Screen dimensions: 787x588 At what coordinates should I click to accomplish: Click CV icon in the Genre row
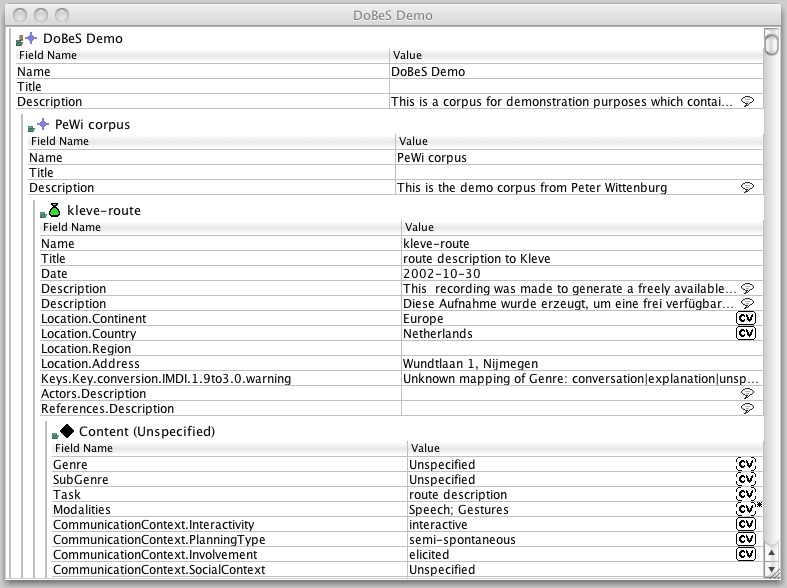pyautogui.click(x=746, y=464)
